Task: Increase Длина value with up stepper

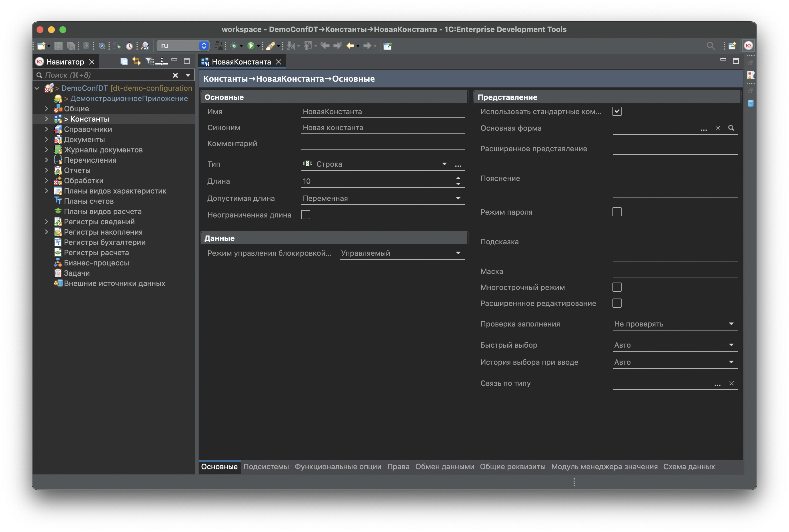Action: coord(458,178)
